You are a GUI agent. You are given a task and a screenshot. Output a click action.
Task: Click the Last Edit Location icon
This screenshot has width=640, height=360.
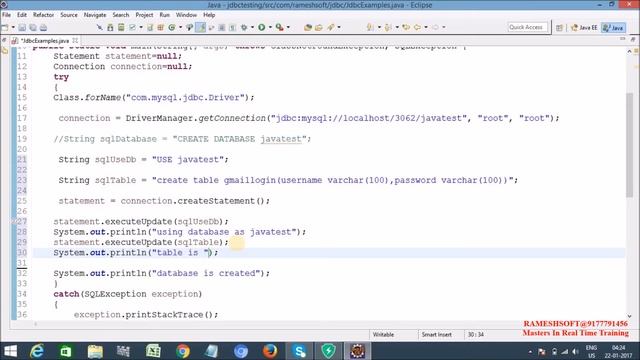pyautogui.click(x=406, y=27)
